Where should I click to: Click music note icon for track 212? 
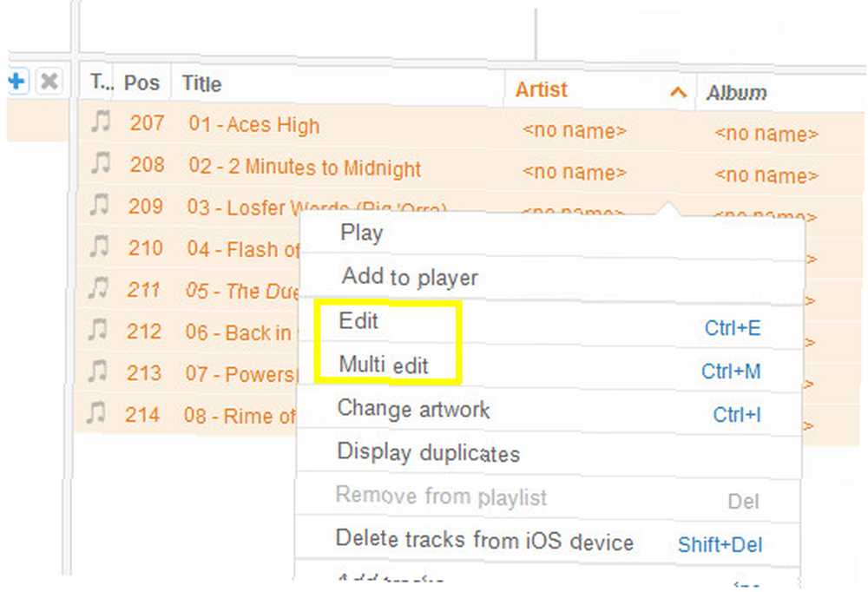(98, 330)
